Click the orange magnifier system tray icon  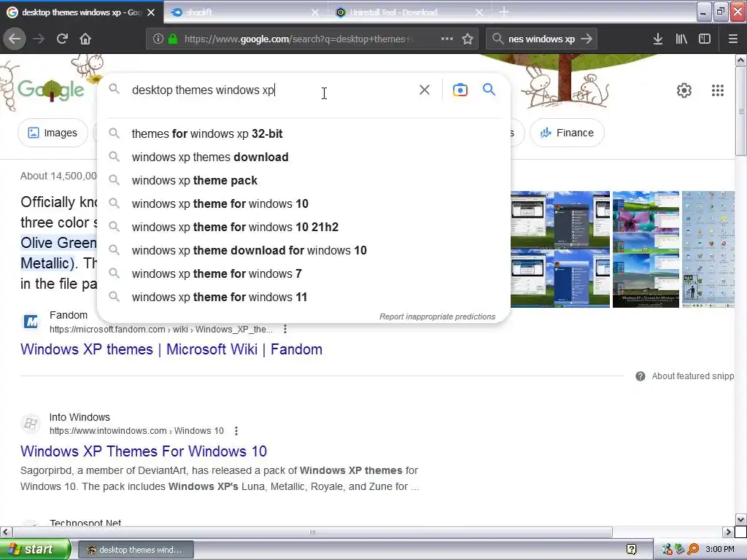coord(693,550)
